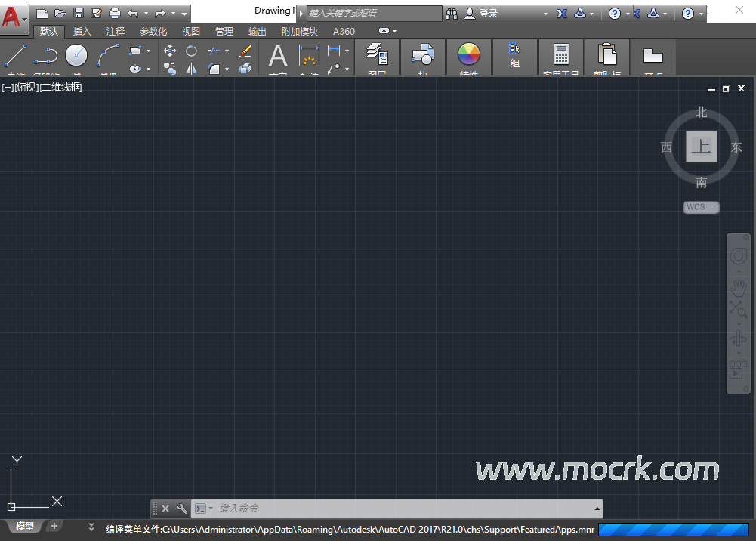Image resolution: width=756 pixels, height=541 pixels.
Task: Expand the Quick Access Toolbar customize dropdown
Action: (x=184, y=14)
